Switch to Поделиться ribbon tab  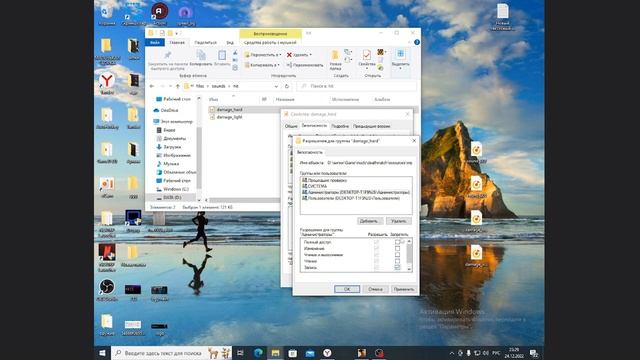click(x=205, y=42)
